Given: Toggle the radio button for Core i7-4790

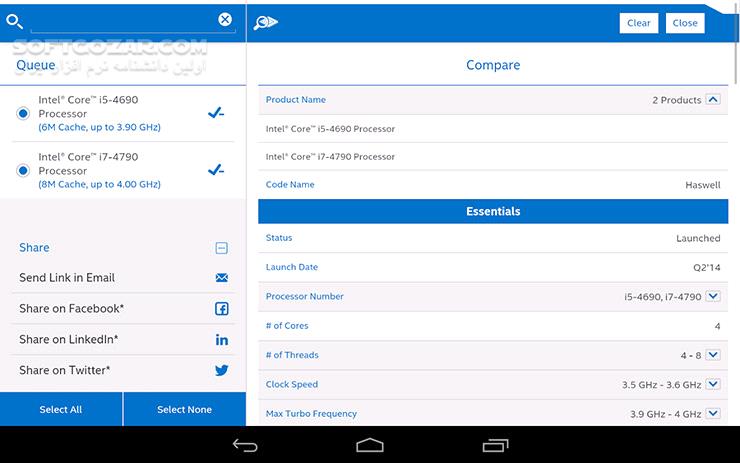Looking at the screenshot, I should tap(23, 170).
